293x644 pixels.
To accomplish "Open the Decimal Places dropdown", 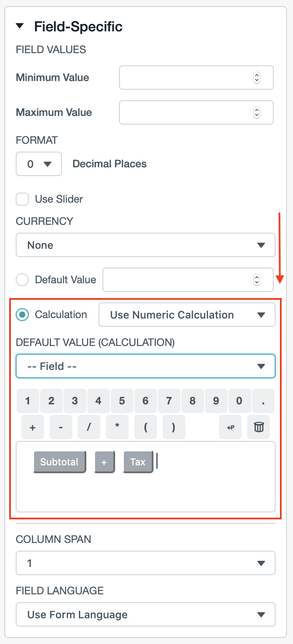I will pyautogui.click(x=39, y=164).
